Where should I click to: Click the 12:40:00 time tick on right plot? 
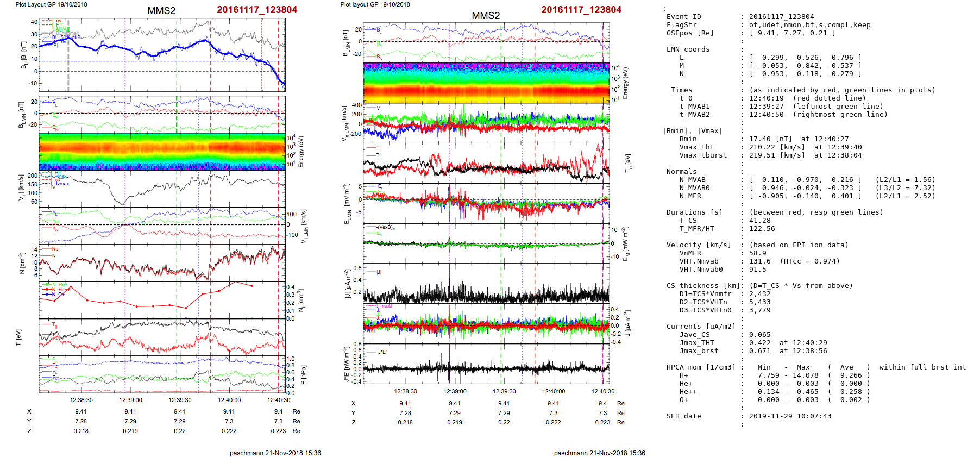coord(553,391)
